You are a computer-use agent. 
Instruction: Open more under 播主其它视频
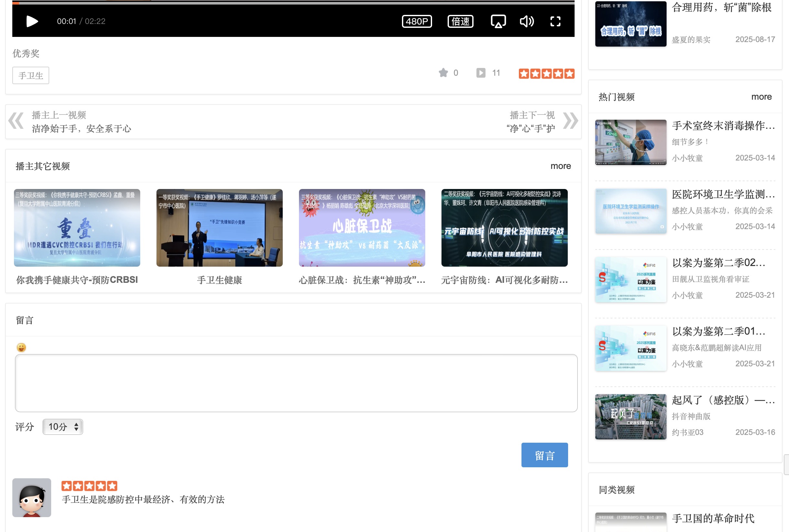click(561, 166)
